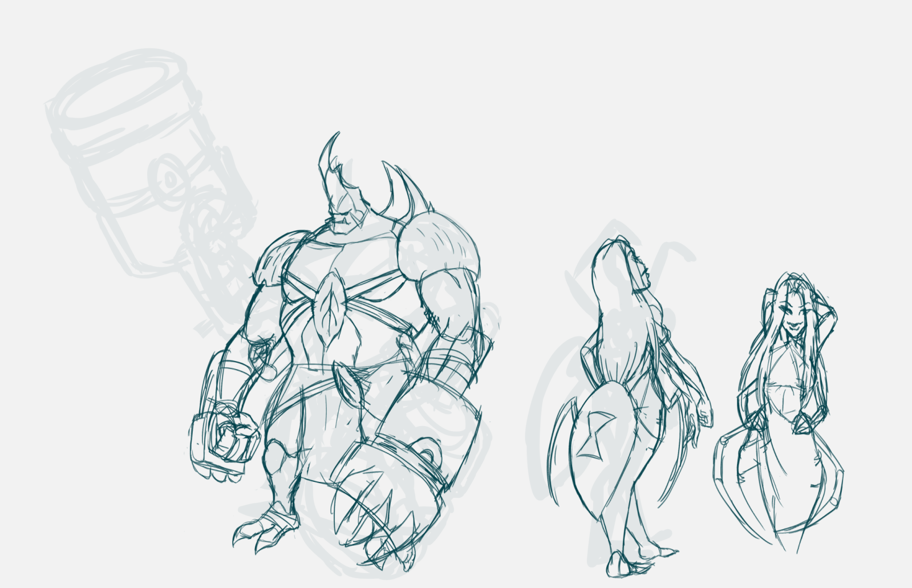Viewport: 912px width, 588px height.
Task: Click the profile woman's upturned face
Action: (638, 268)
